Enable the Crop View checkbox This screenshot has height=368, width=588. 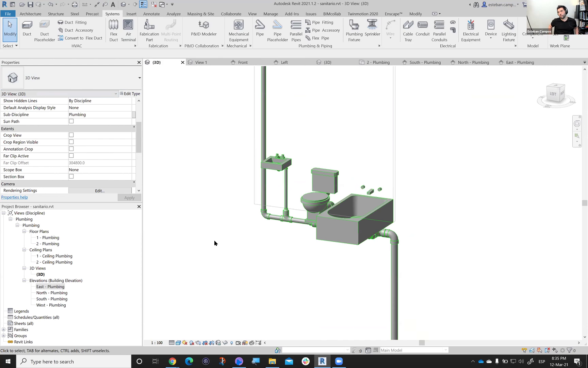click(x=71, y=135)
